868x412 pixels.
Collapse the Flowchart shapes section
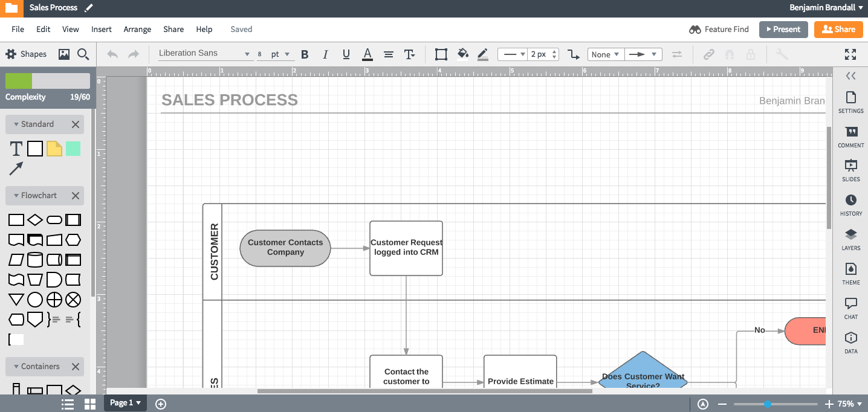(x=17, y=196)
